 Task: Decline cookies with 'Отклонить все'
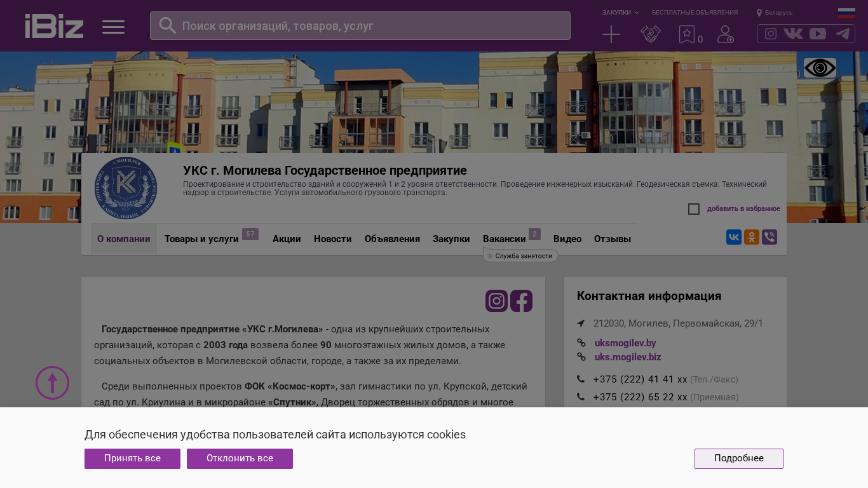pyautogui.click(x=240, y=459)
